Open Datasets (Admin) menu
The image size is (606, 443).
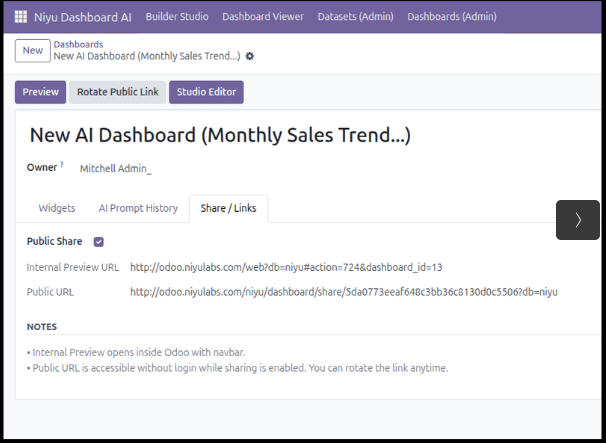pyautogui.click(x=356, y=17)
